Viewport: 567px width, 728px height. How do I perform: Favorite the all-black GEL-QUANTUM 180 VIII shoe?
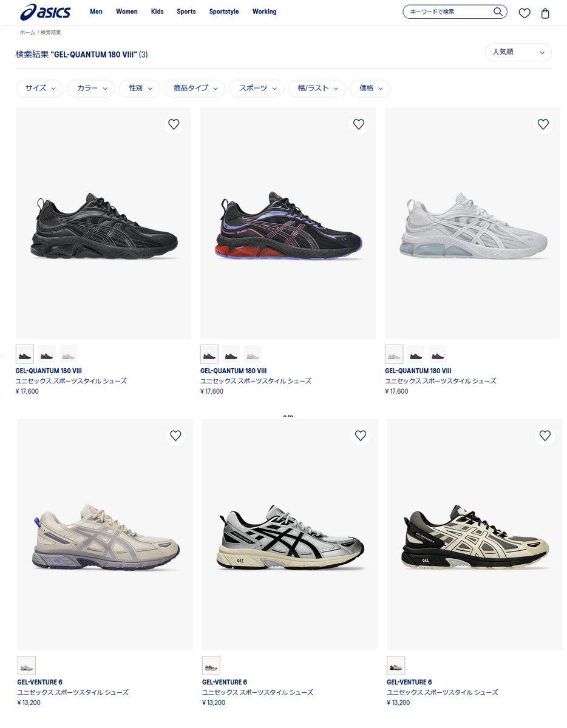pos(174,124)
